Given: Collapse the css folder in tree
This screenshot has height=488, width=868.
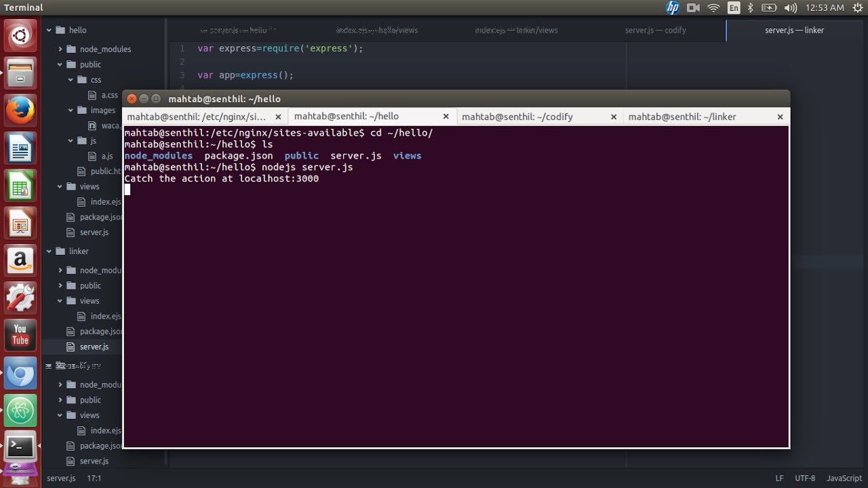Looking at the screenshot, I should [x=71, y=80].
